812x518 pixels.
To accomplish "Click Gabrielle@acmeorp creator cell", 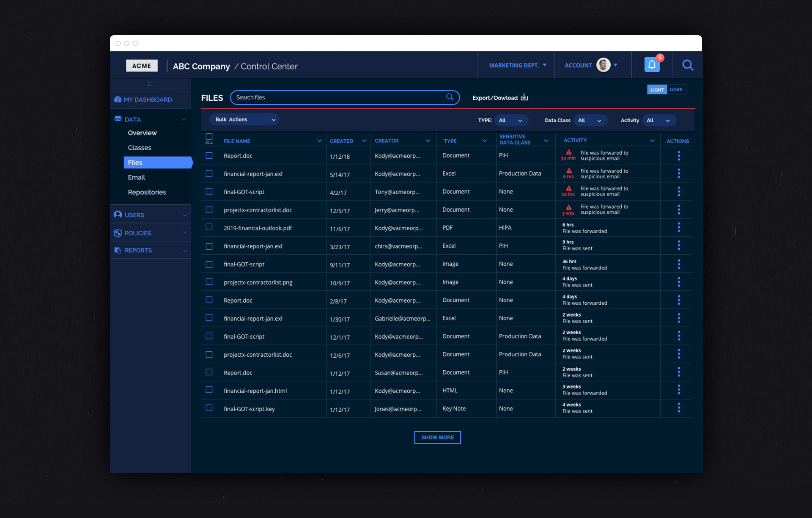I will (403, 318).
